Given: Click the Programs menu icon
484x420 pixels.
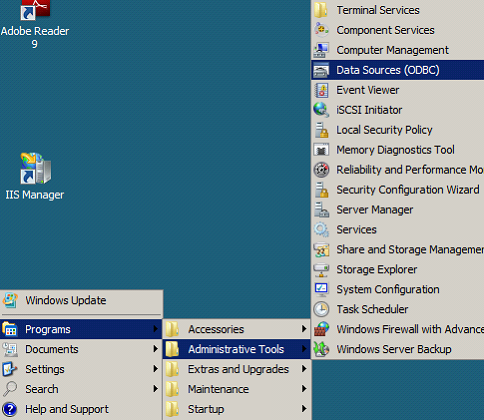Looking at the screenshot, I should tap(10, 329).
